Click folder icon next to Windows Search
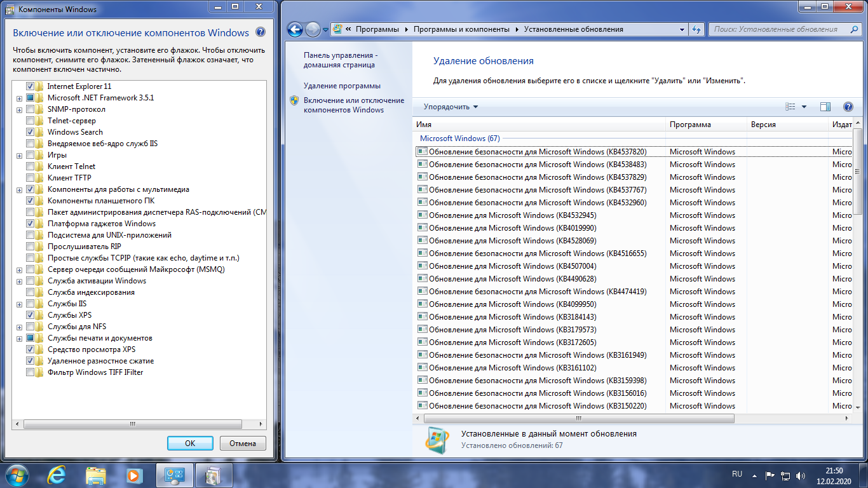 pos(40,132)
